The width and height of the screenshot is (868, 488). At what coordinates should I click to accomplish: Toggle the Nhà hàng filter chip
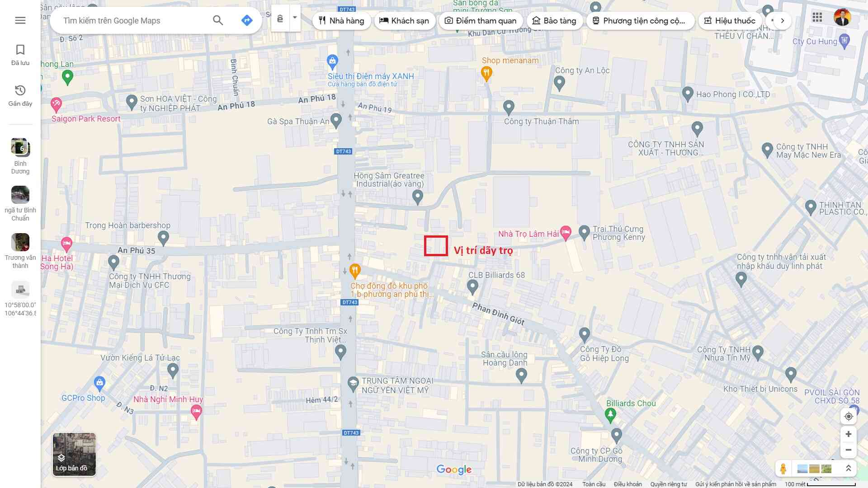[341, 21]
